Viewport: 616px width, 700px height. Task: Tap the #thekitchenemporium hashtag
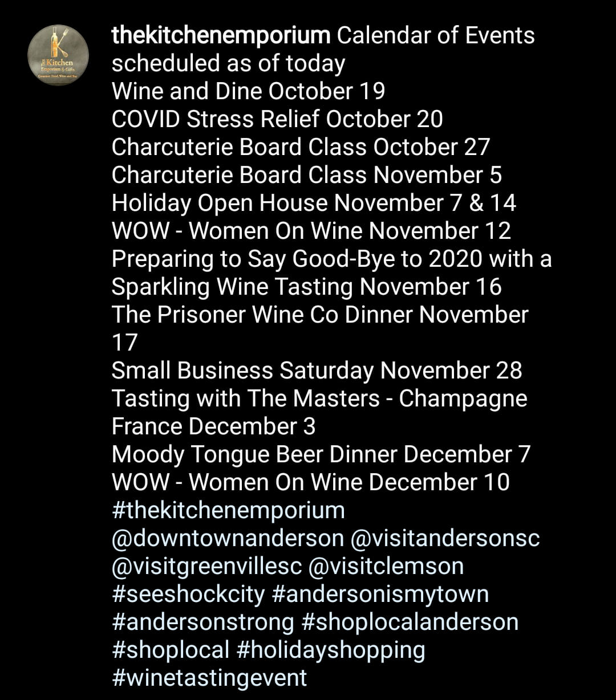coord(228,510)
